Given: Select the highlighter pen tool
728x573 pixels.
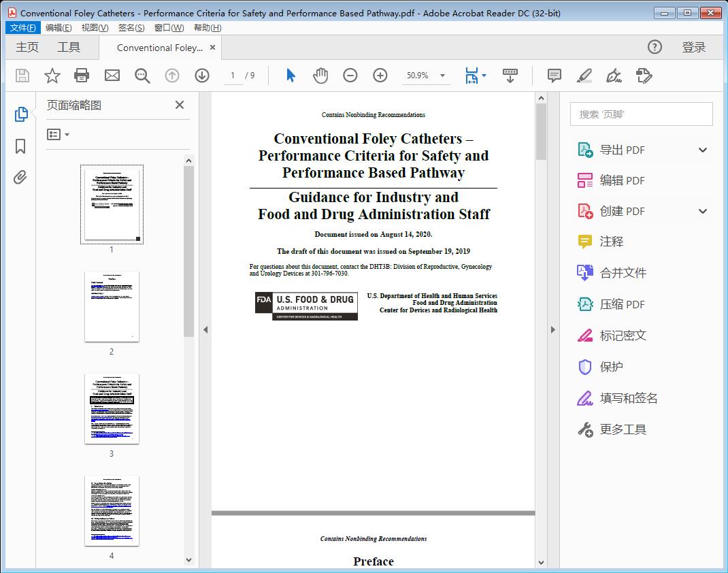Looking at the screenshot, I should point(584,76).
